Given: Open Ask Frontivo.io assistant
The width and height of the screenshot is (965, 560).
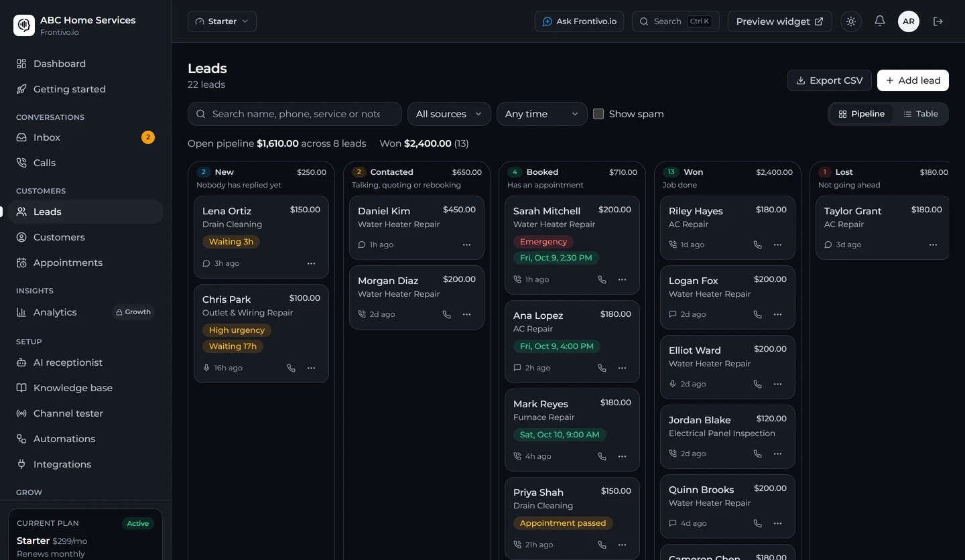Looking at the screenshot, I should 579,21.
